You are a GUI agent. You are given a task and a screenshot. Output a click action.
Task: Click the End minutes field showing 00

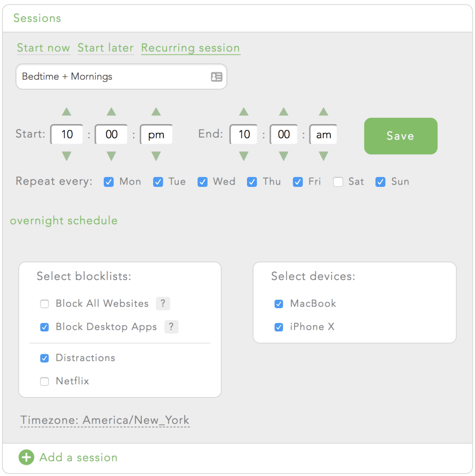coord(284,134)
